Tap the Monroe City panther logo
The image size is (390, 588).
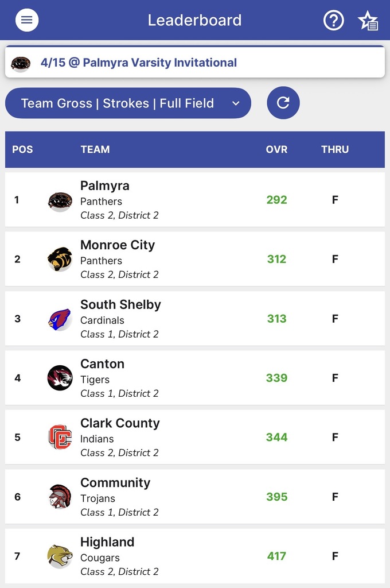(60, 260)
